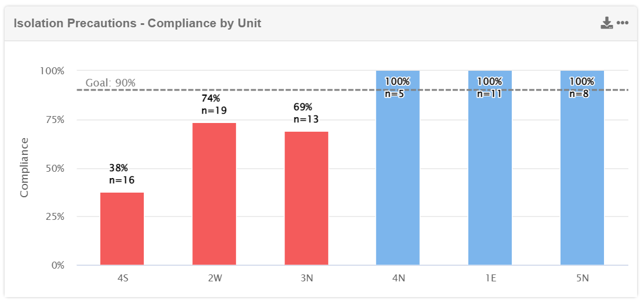Click the red 4S compliance bar
Viewport: 644px width, 304px height.
tap(122, 229)
